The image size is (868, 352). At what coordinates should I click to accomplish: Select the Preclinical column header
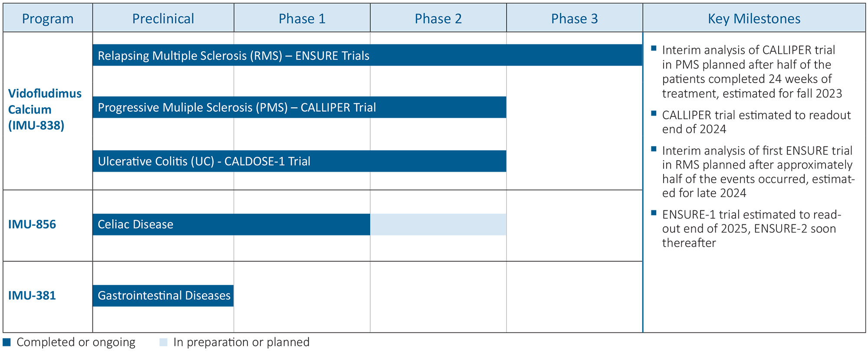[x=163, y=19]
